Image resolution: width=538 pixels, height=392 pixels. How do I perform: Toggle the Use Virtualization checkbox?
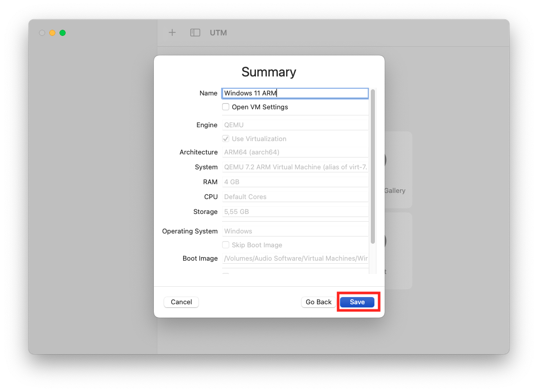226,139
